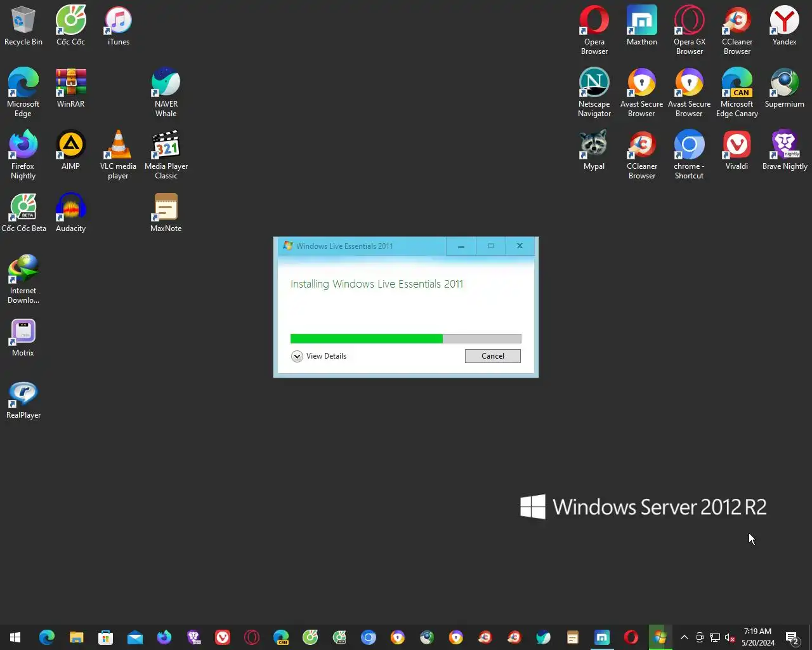Click the Vivaldi taskbar icon

coord(223,637)
